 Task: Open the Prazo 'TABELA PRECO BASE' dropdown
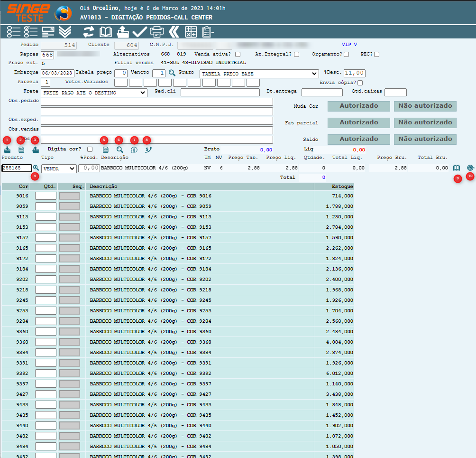pos(259,74)
